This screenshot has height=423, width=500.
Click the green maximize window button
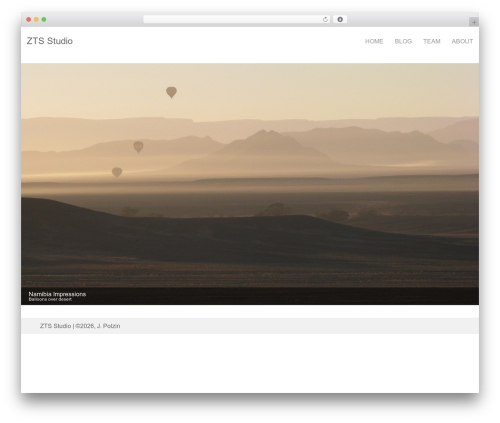pyautogui.click(x=44, y=19)
